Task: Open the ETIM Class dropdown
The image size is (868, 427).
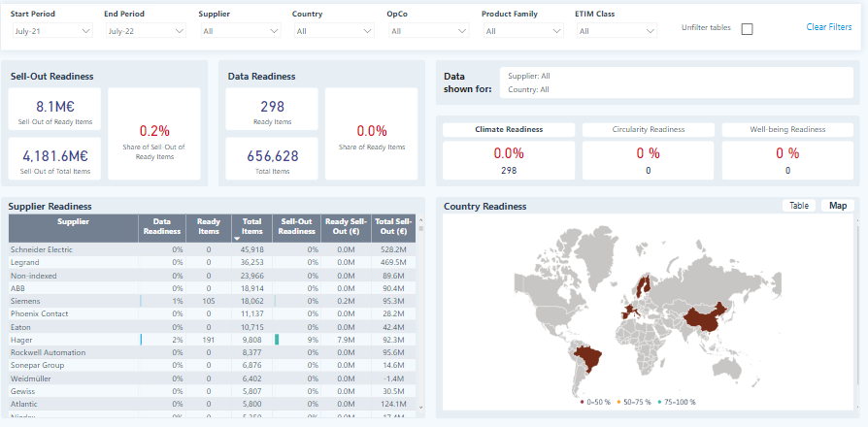Action: pos(617,31)
